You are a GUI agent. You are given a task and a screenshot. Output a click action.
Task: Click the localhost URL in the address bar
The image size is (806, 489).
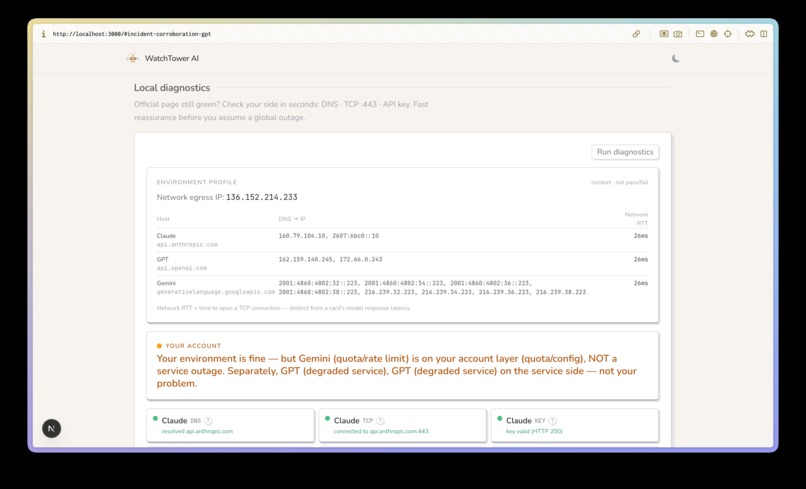tap(132, 34)
